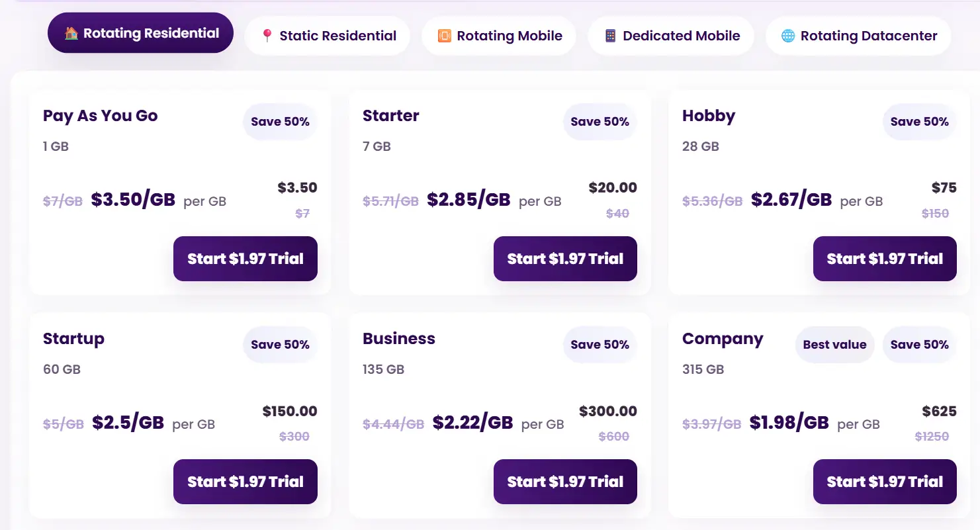Start the $1.97 trial for Company plan
The width and height of the screenshot is (980, 530).
pos(885,482)
